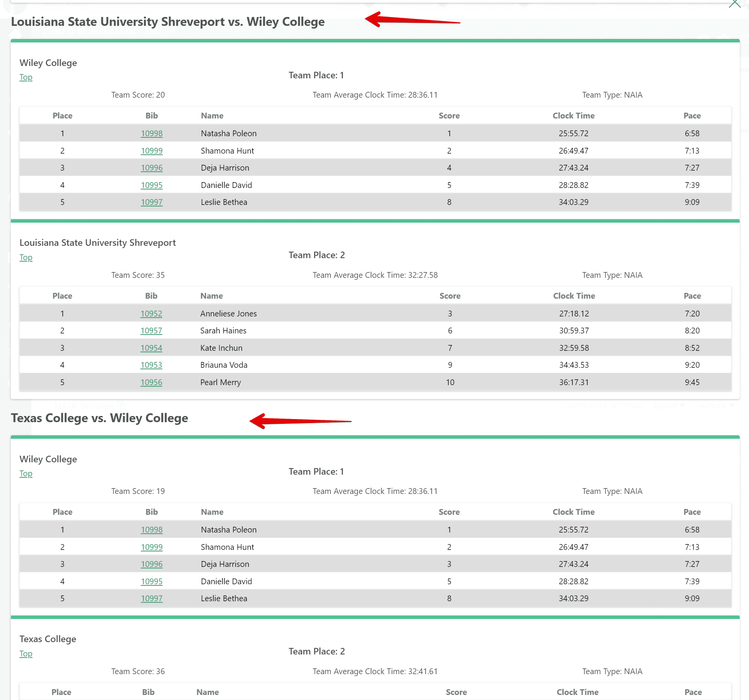749x700 pixels.
Task: Close the dual meet results dialog
Action: [x=734, y=4]
